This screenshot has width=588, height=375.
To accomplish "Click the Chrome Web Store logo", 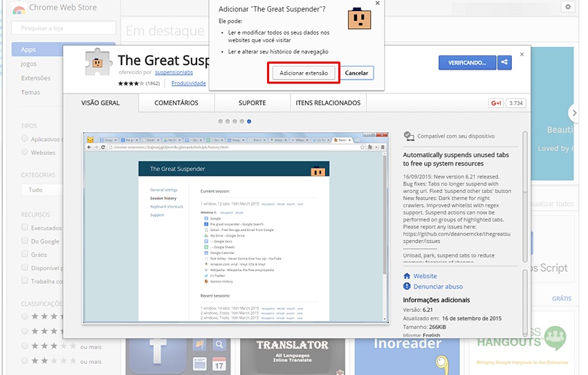I will 19,9.
